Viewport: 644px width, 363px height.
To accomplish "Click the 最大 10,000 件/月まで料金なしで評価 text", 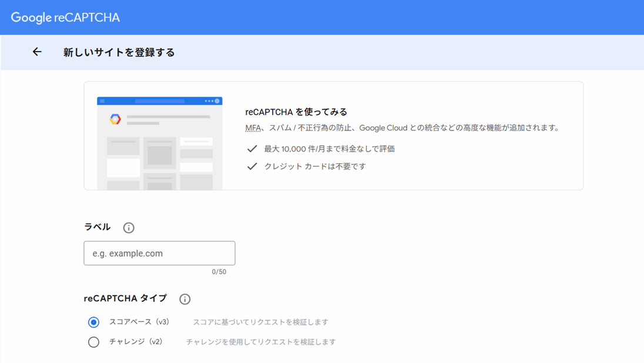I will (330, 149).
